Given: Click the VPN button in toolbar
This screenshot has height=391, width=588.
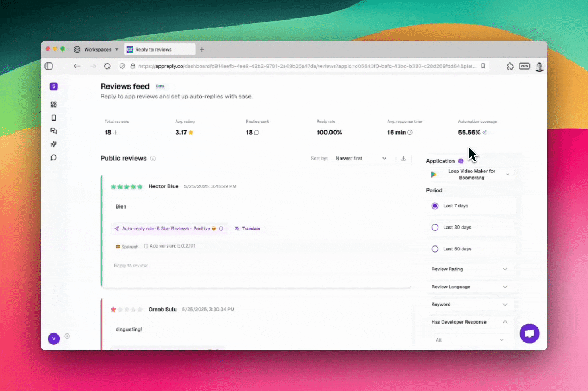Looking at the screenshot, I should click(524, 66).
